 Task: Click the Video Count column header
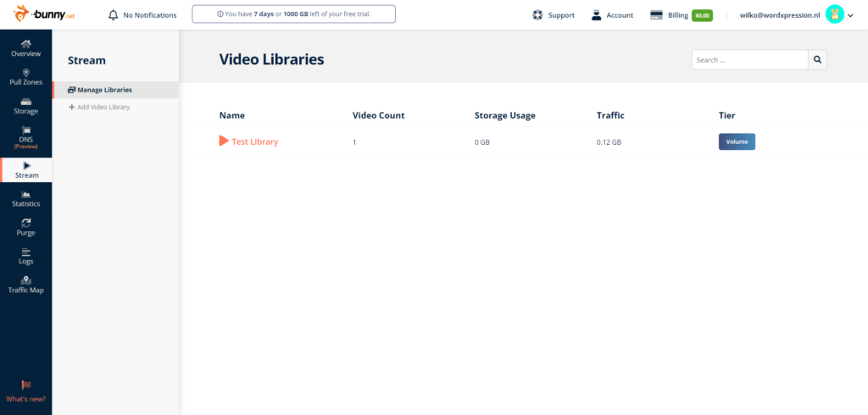pyautogui.click(x=379, y=116)
